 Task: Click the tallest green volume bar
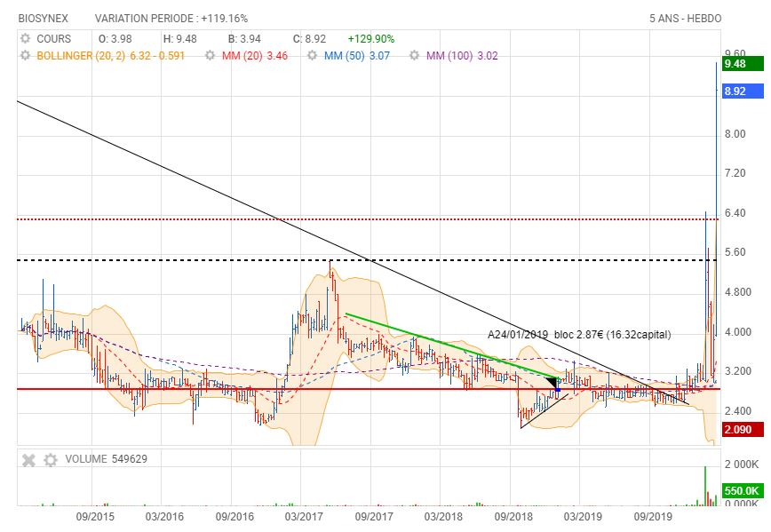pos(705,486)
